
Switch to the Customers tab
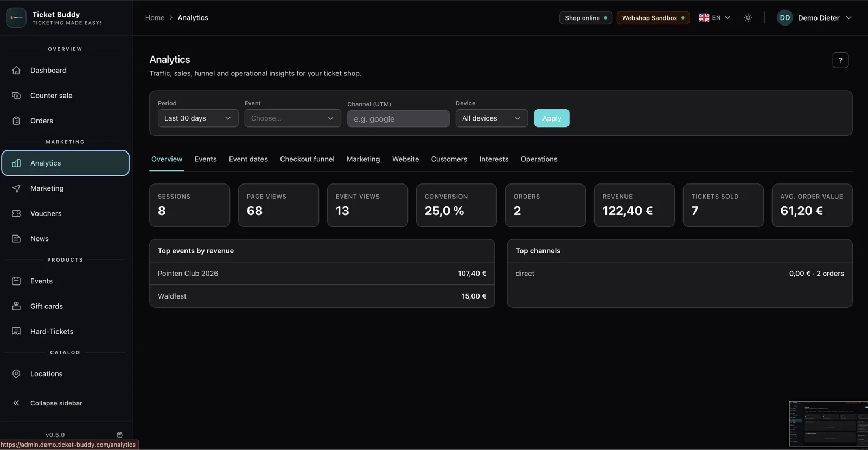(449, 159)
